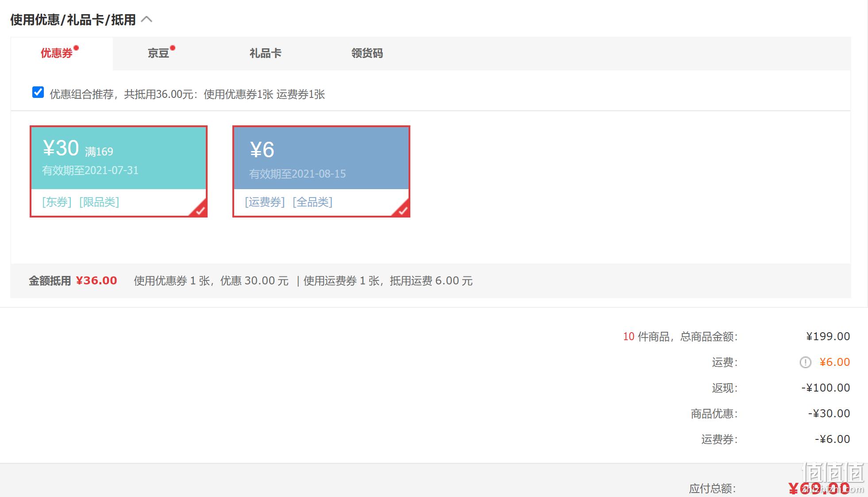Deselect the ¥6 运费券 coupon card
This screenshot has height=497, width=868.
click(321, 171)
